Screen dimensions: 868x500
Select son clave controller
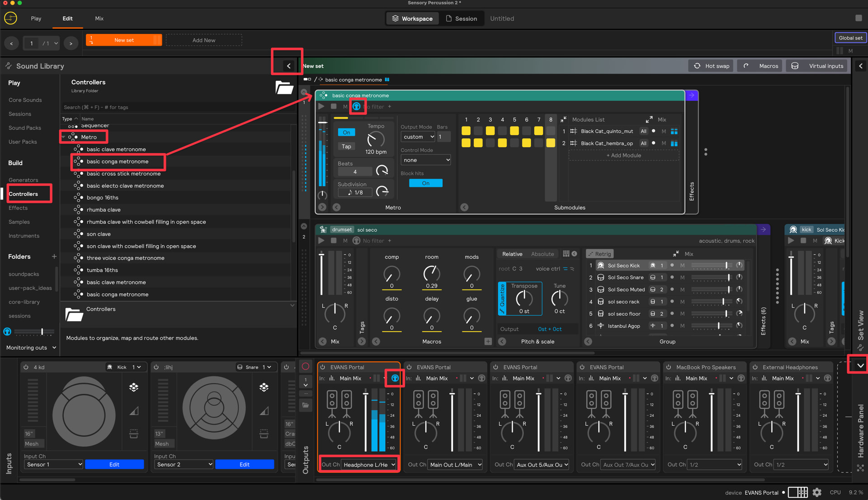(99, 234)
